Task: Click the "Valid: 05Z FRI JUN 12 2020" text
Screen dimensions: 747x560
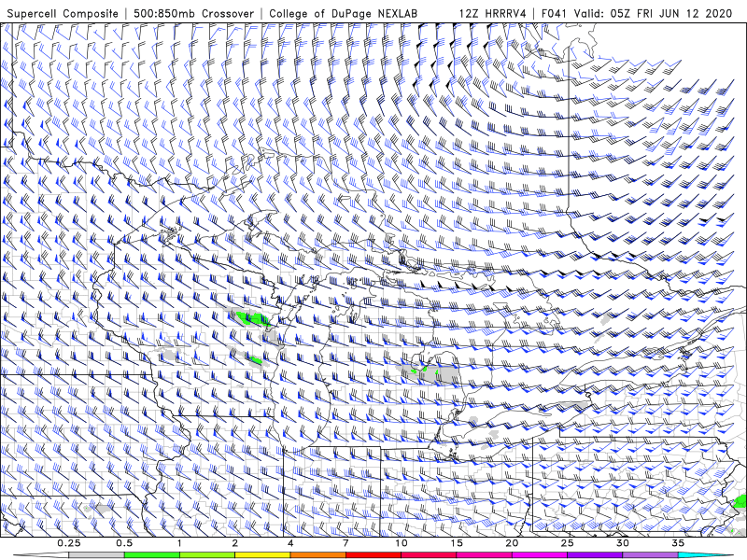Action: click(653, 13)
